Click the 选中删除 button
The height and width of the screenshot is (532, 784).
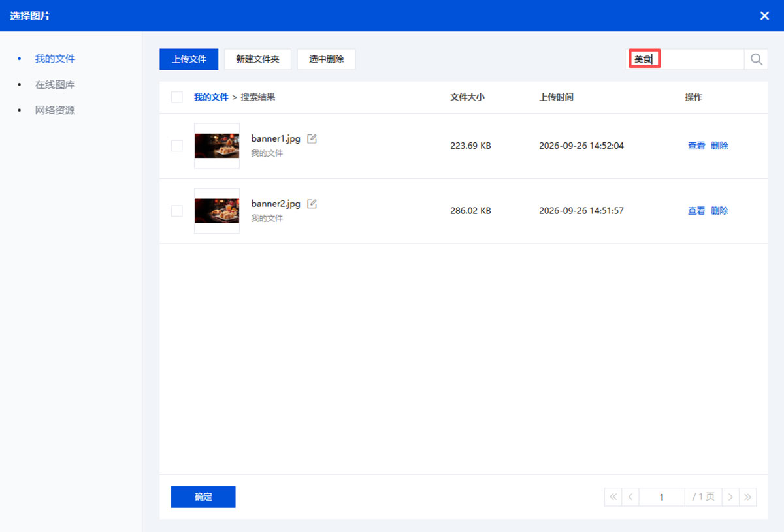pos(326,59)
